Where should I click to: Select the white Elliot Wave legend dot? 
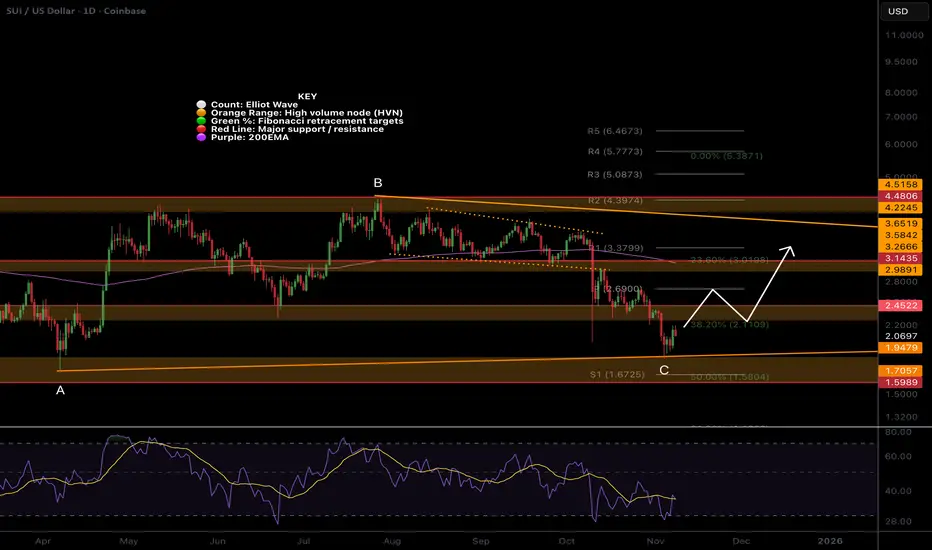(201, 105)
